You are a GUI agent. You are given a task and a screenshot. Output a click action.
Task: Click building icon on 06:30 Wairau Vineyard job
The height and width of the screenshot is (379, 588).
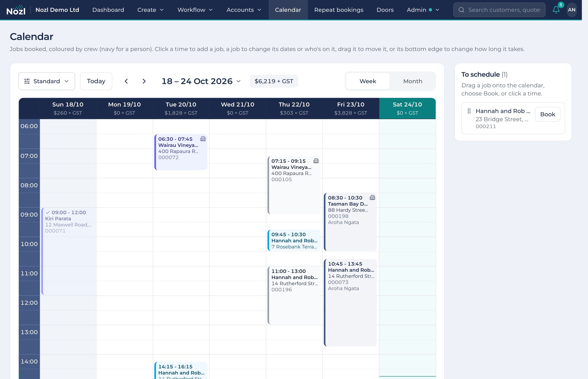click(203, 139)
